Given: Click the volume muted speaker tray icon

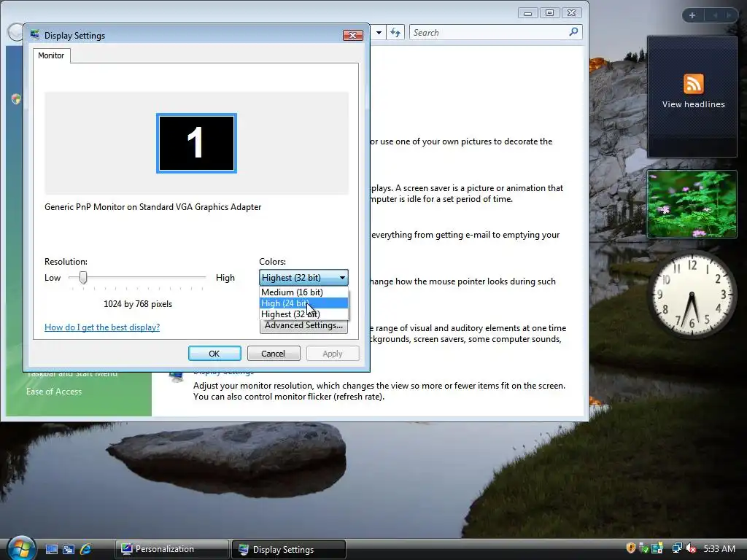Looking at the screenshot, I should pos(692,548).
